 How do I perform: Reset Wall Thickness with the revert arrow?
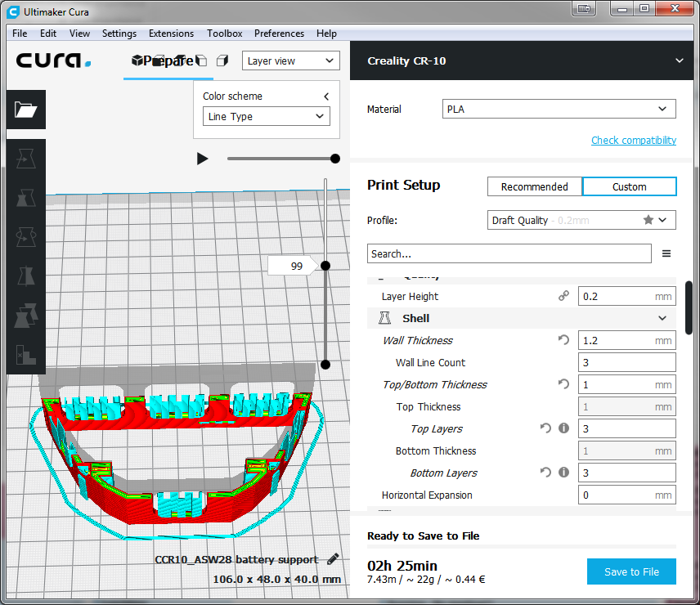(x=563, y=340)
